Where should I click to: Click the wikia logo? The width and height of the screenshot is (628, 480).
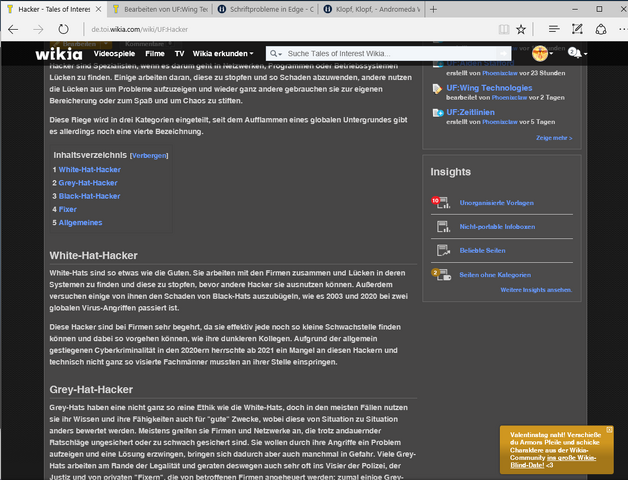click(59, 54)
